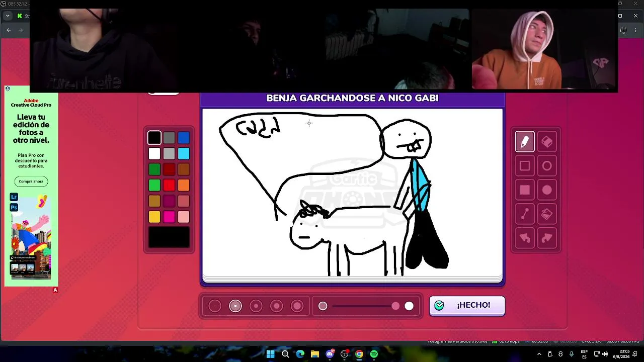Pick the white color swatch
This screenshot has height=362, width=644.
point(154,153)
